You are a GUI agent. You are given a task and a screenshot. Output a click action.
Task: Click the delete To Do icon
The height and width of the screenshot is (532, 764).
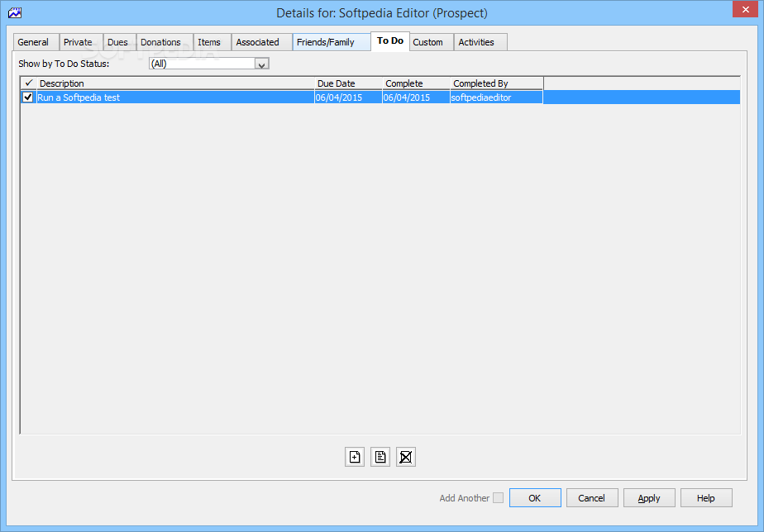[405, 457]
